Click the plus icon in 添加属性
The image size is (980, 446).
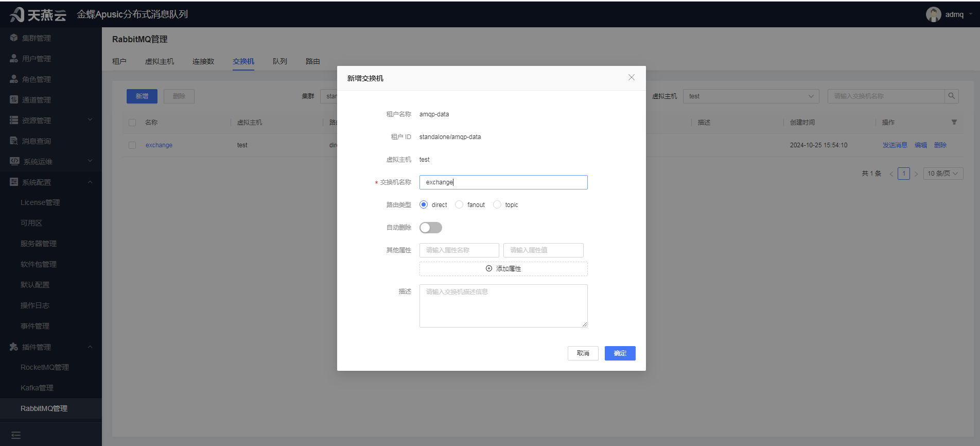489,268
